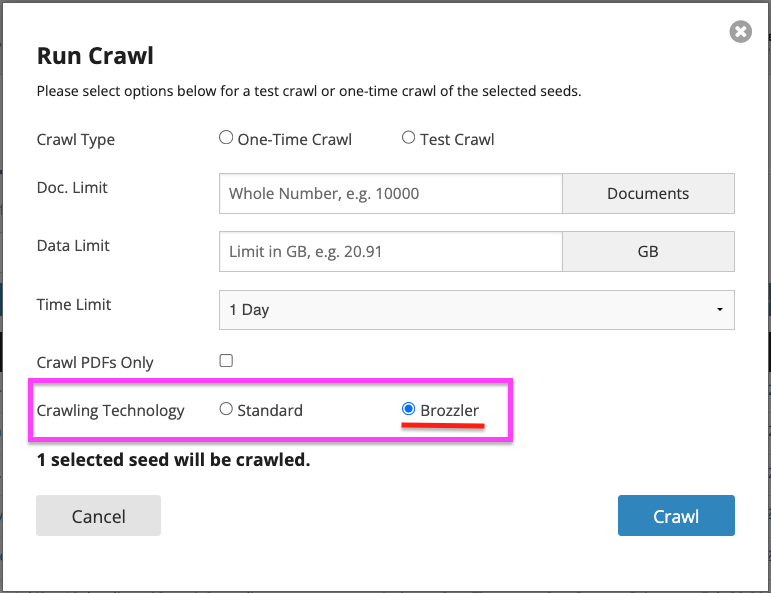771x593 pixels.
Task: Click the Doc. Limit label
Action: [x=72, y=187]
